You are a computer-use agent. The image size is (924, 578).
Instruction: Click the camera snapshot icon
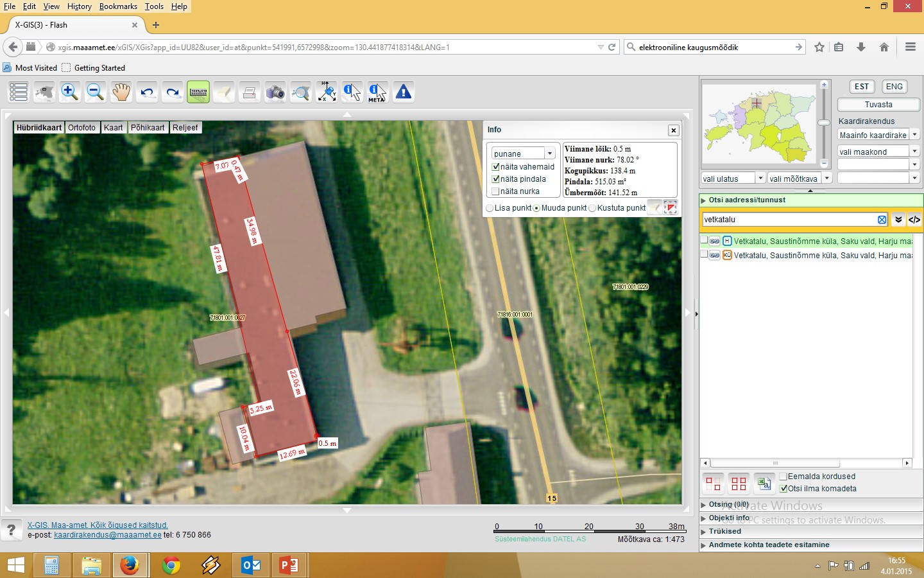pos(275,92)
